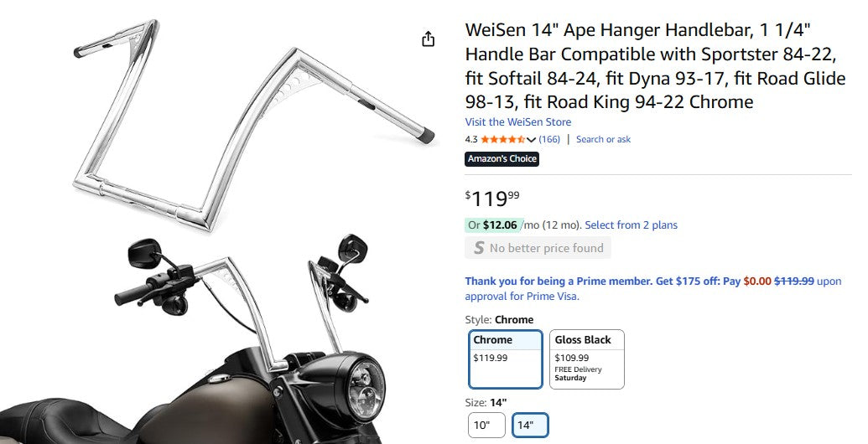The image size is (868, 444).
Task: Click the WeiSen Ape Hanger product title
Action: [x=655, y=66]
